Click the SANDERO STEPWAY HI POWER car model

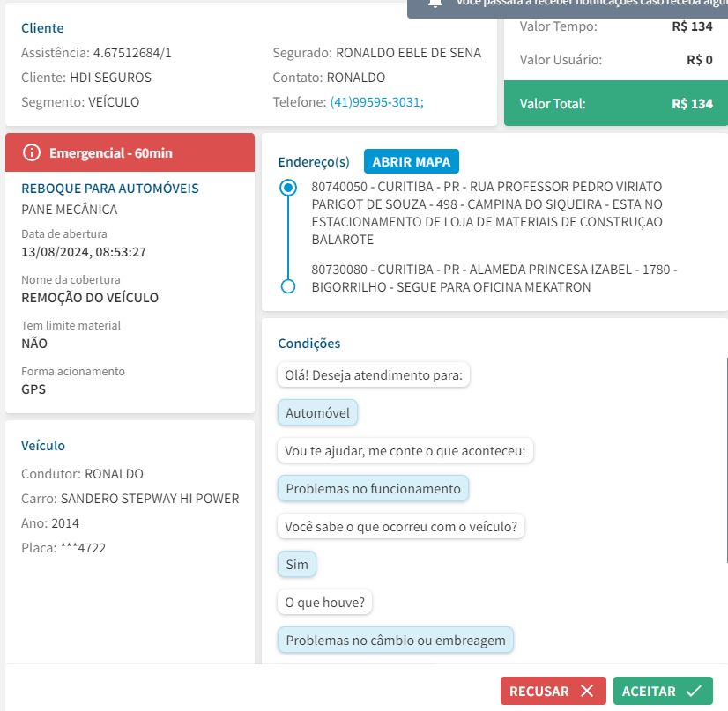150,499
